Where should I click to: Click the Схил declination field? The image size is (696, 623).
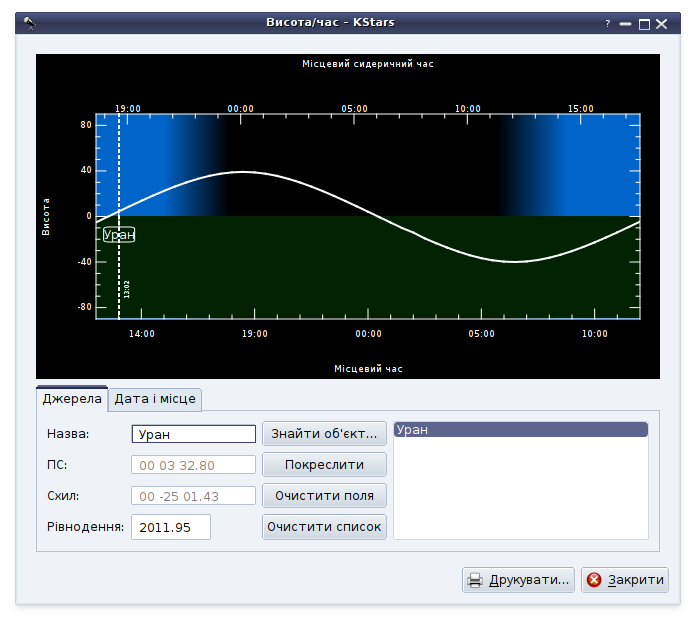pos(194,496)
